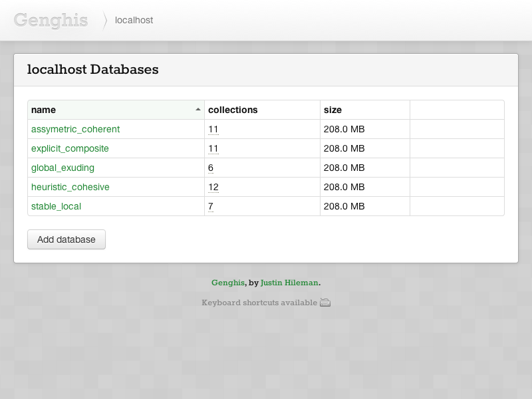Click the localhost breadcrumb
The width and height of the screenshot is (532, 399).
pyautogui.click(x=134, y=20)
